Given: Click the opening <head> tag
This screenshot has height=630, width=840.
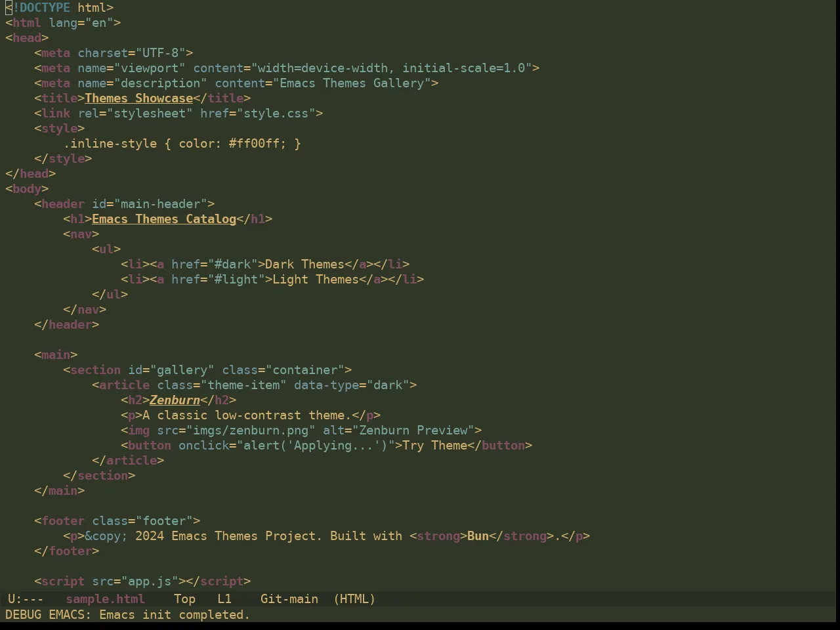Looking at the screenshot, I should (27, 38).
